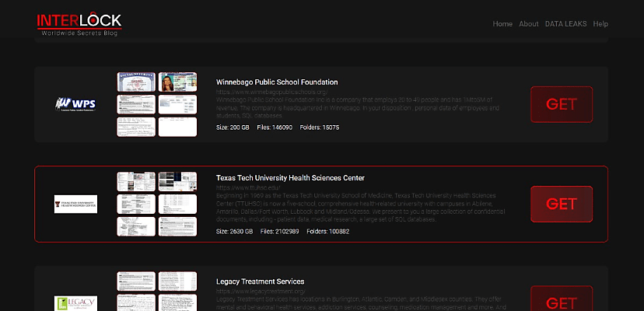Screen dimensions: 644x311
Task: Open Winnebago bottom-left document thumbnail
Action: [136, 127]
